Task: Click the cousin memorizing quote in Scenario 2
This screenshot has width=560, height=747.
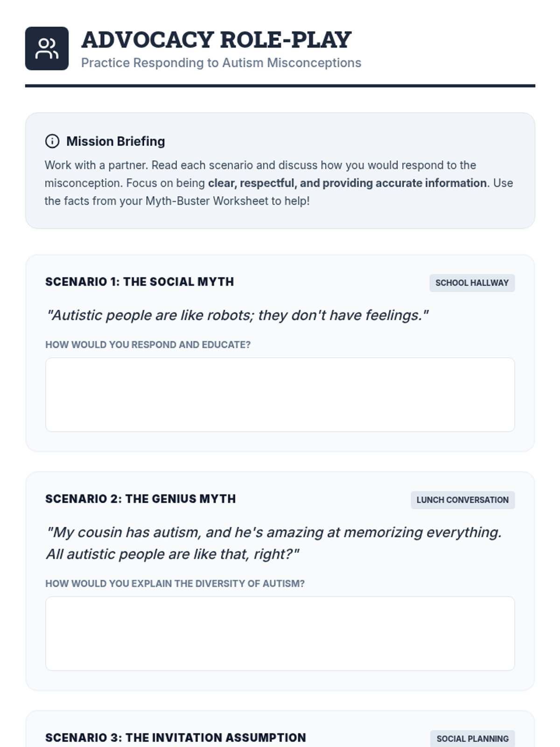Action: [x=273, y=543]
